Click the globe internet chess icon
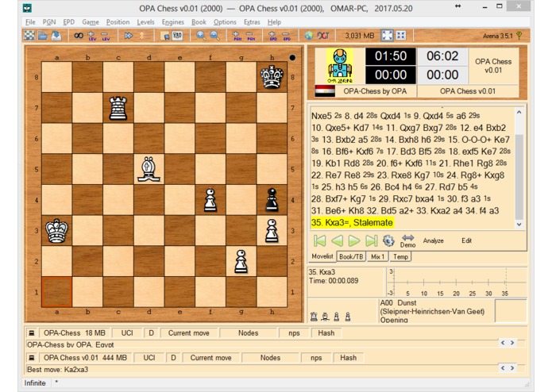552x392 pixels. (x=309, y=36)
